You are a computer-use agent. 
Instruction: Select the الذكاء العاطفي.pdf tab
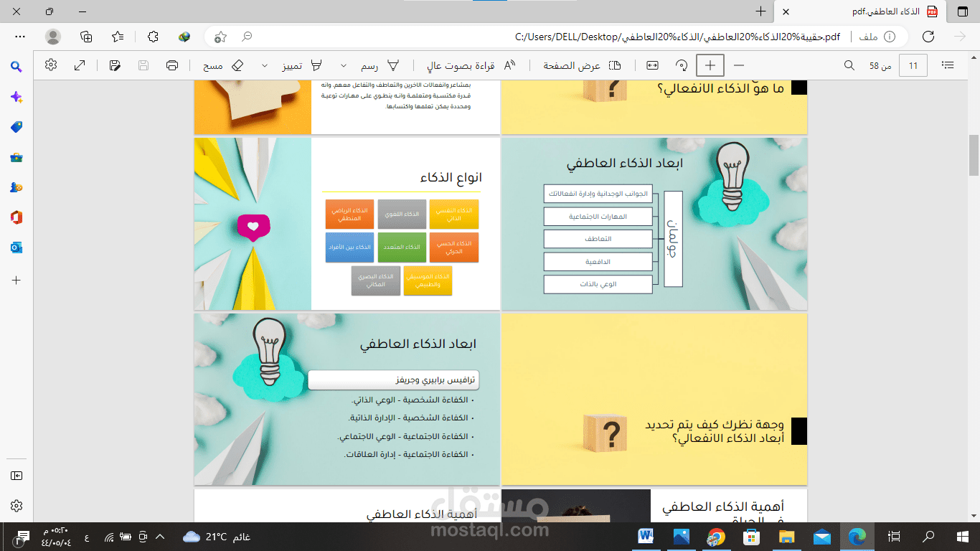(x=861, y=11)
